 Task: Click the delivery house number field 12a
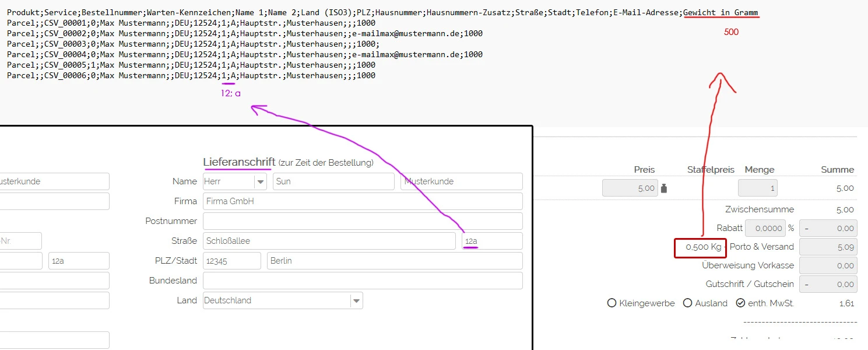(491, 241)
